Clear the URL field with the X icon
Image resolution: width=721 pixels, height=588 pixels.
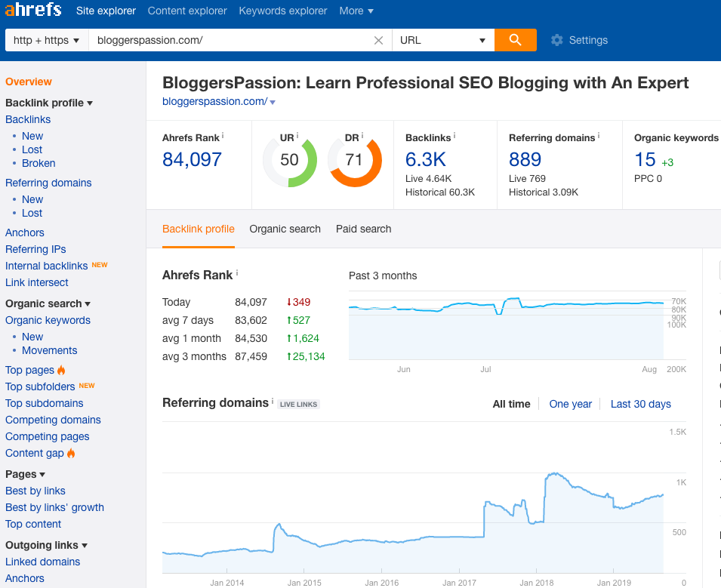coord(379,41)
